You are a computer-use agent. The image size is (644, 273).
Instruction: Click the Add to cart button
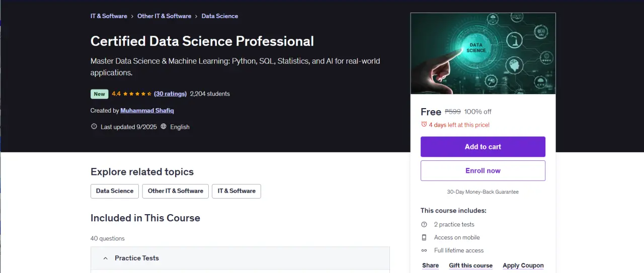(x=483, y=147)
